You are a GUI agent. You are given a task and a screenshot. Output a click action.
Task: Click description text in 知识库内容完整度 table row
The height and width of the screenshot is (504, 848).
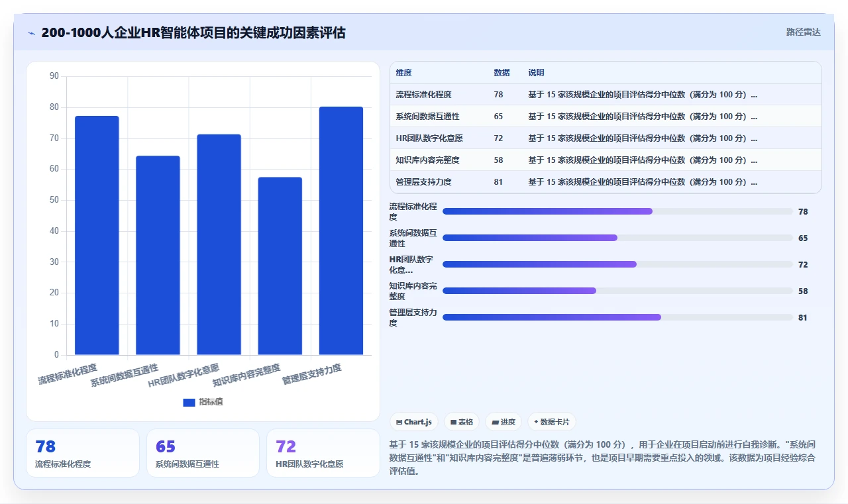coord(643,160)
